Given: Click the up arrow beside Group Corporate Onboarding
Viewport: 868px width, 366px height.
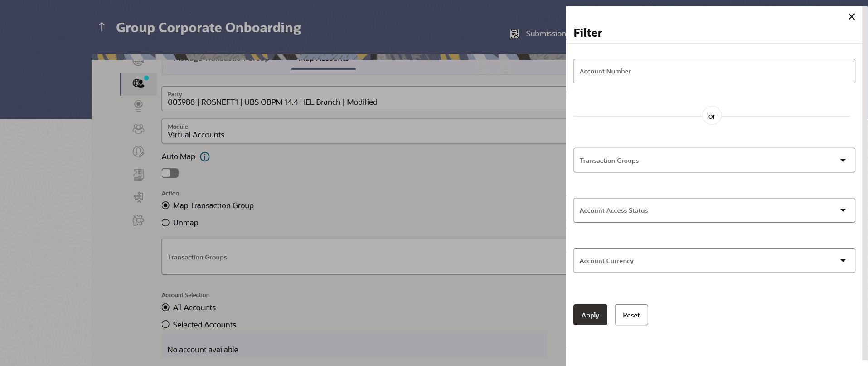Looking at the screenshot, I should [102, 27].
